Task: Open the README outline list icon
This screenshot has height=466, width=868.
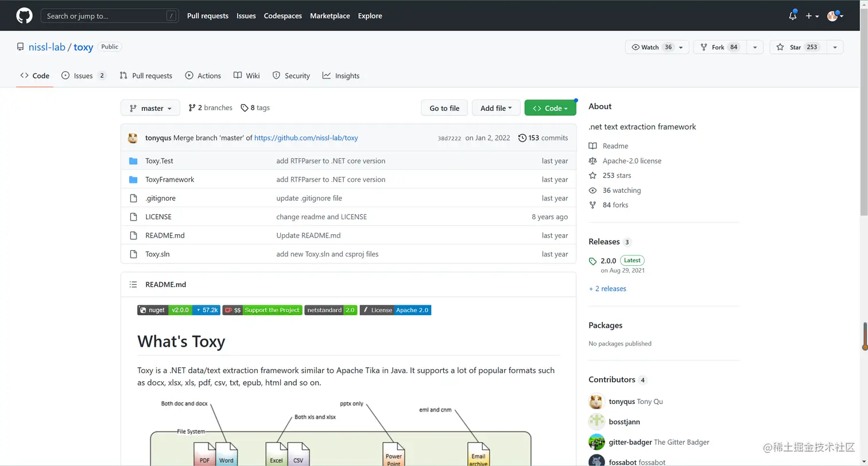Action: 133,285
